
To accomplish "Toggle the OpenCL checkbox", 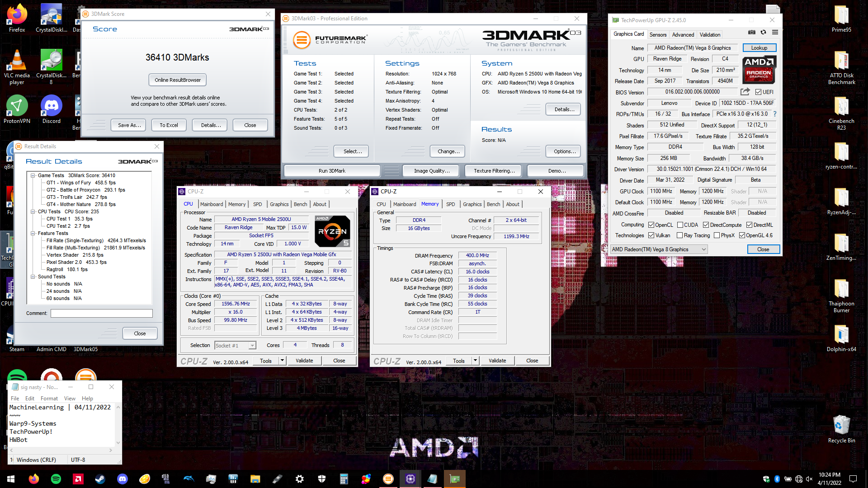I will 651,225.
